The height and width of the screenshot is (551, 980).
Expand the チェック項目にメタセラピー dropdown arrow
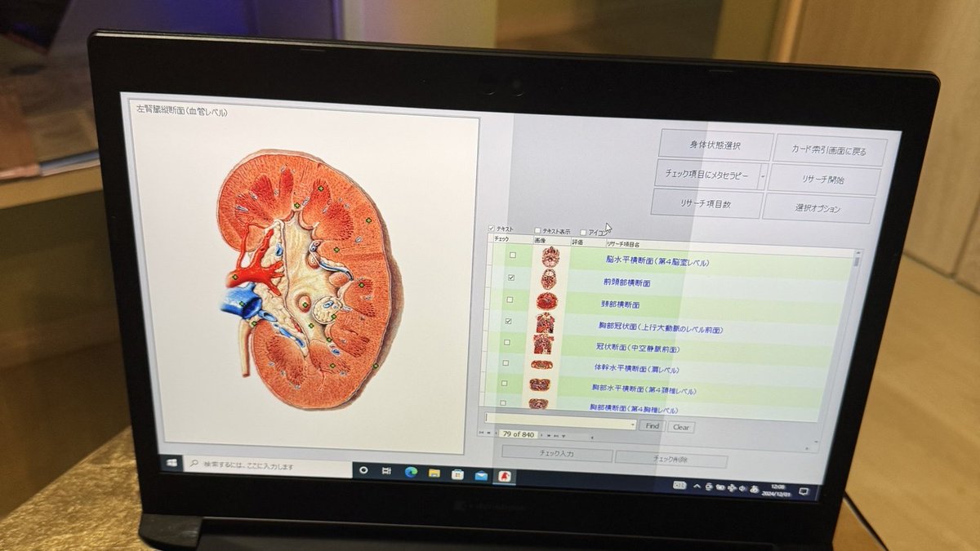point(762,176)
